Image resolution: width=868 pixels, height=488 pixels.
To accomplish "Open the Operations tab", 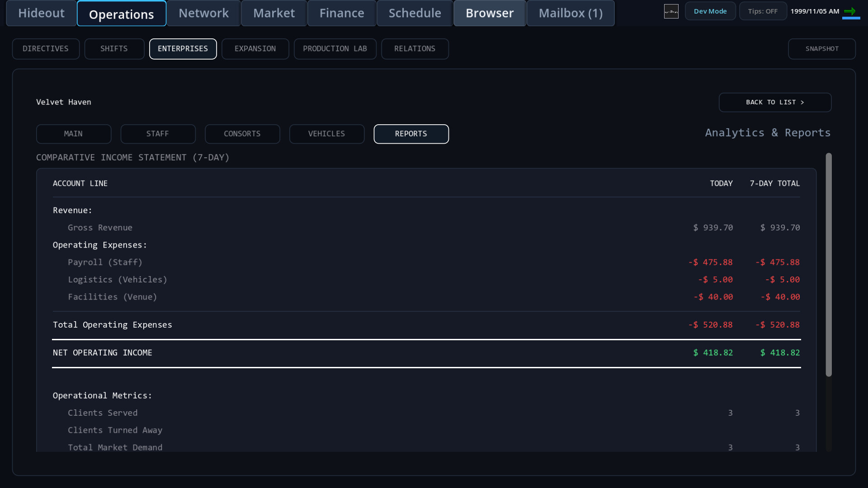I will pyautogui.click(x=122, y=14).
